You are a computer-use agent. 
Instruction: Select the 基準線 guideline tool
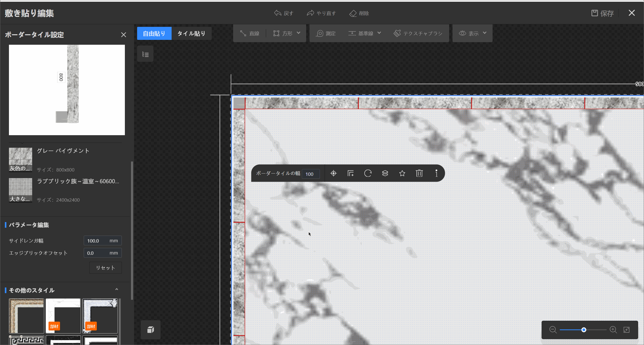click(361, 33)
